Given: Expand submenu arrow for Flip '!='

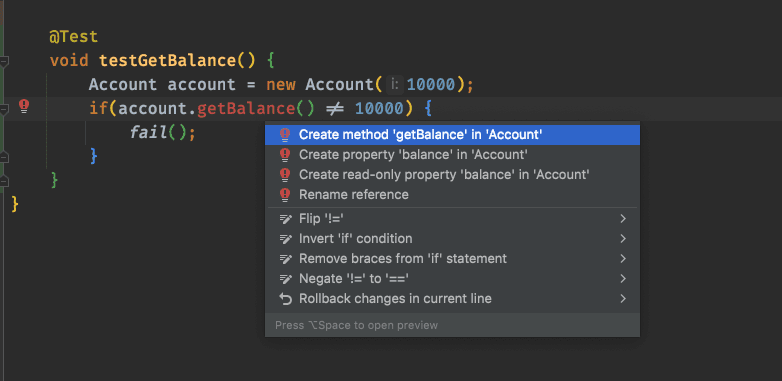Looking at the screenshot, I should click(623, 218).
